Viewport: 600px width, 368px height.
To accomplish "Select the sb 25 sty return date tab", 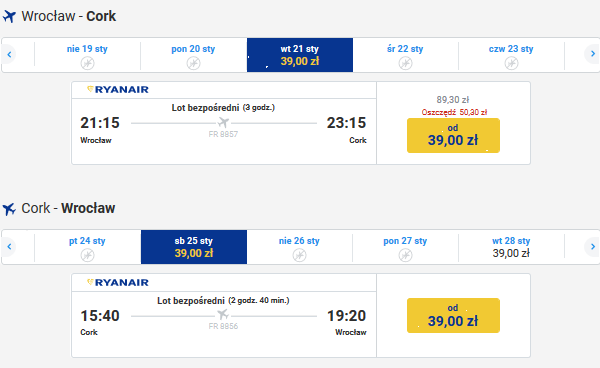I will click(194, 247).
